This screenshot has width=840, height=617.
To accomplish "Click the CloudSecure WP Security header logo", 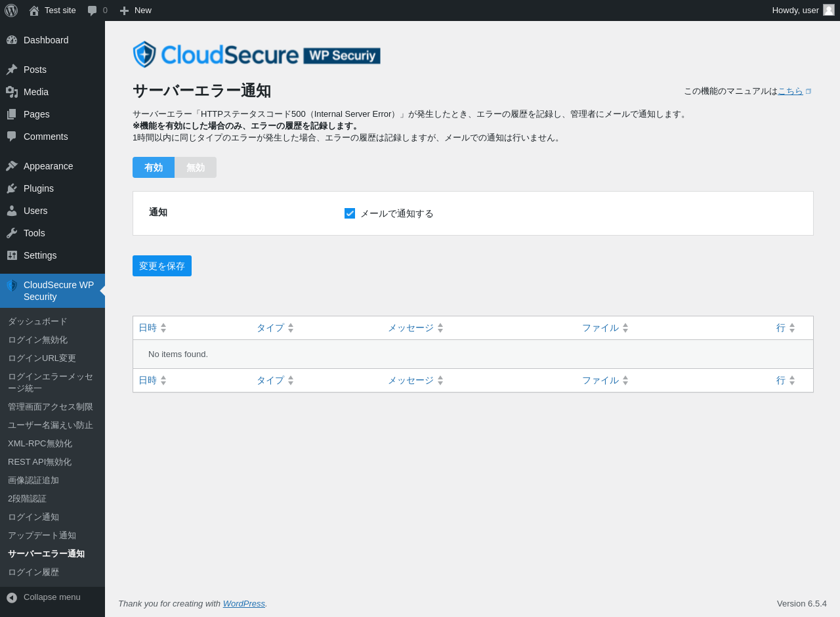I will [257, 54].
